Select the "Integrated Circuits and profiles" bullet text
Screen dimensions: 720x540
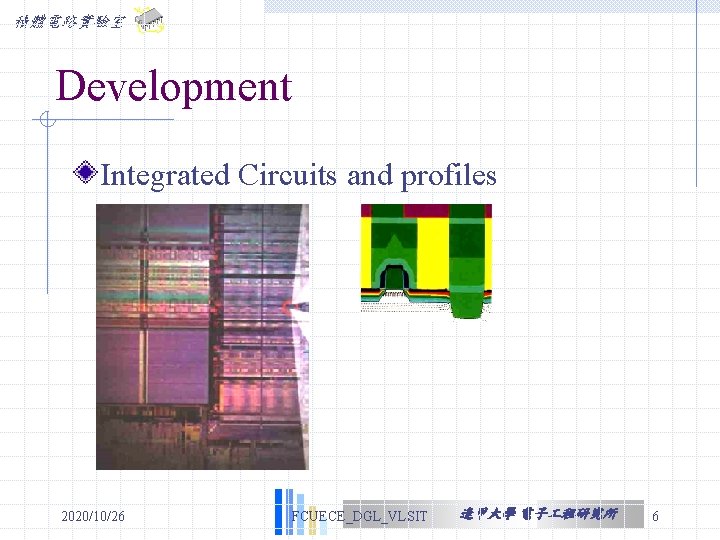coord(298,176)
